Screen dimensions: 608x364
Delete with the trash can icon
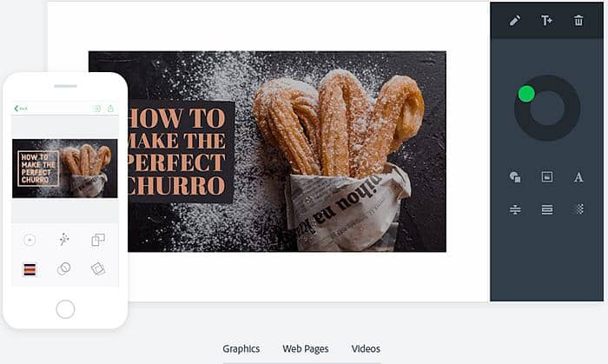(578, 21)
